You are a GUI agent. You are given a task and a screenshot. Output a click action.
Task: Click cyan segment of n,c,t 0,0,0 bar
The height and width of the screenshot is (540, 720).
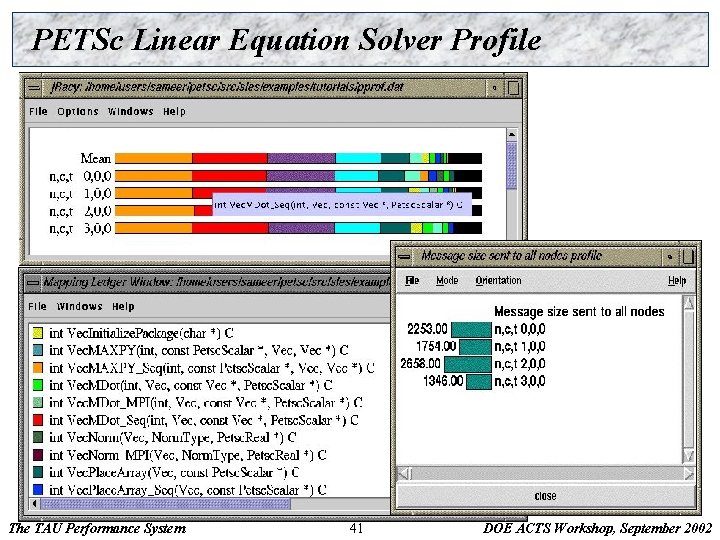click(356, 176)
